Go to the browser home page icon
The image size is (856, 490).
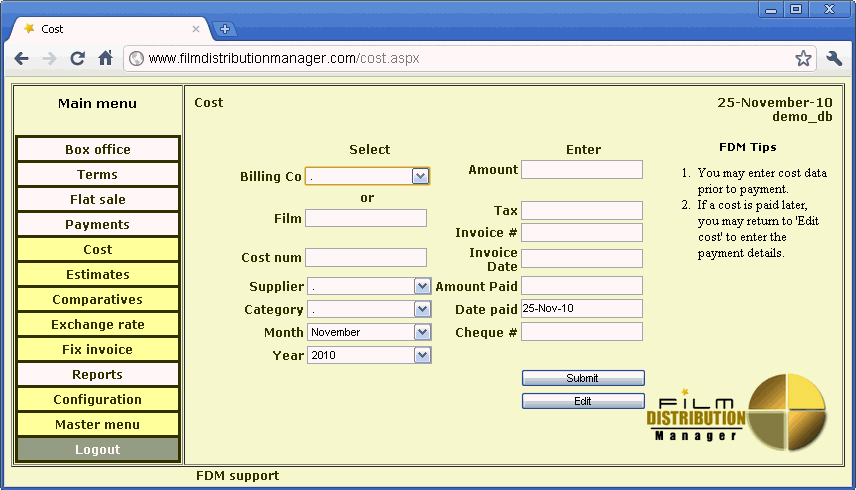pyautogui.click(x=105, y=59)
